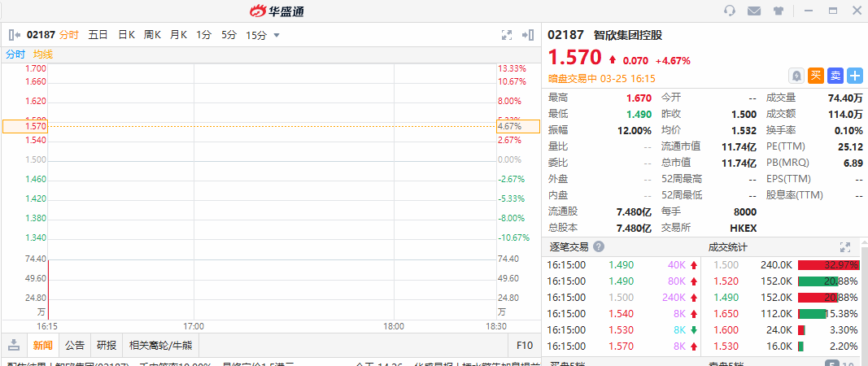Screen dimensions: 868x366
Task: Click the stock code 02187 in quote header
Action: [565, 35]
